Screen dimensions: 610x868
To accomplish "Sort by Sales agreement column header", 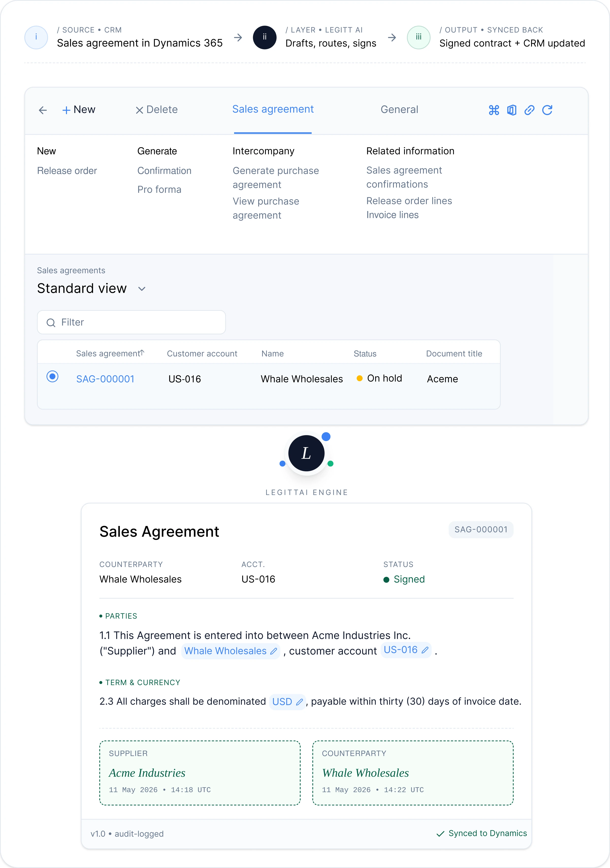I will pos(110,353).
